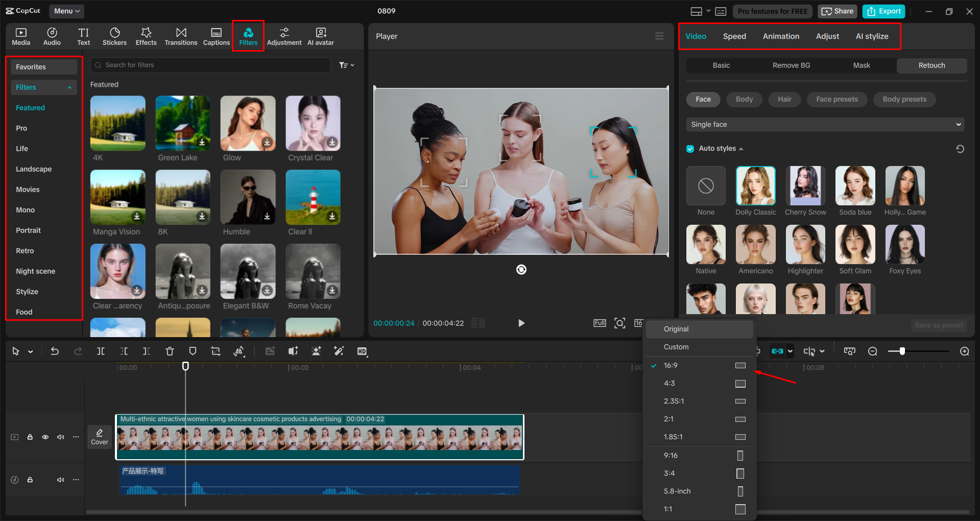Mute the audio track
The image size is (980, 521).
[x=61, y=480]
